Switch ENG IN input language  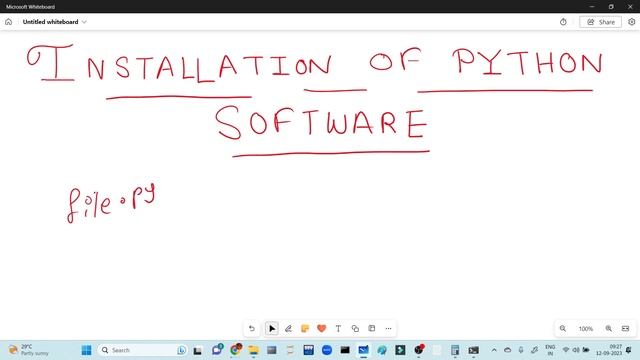click(550, 350)
